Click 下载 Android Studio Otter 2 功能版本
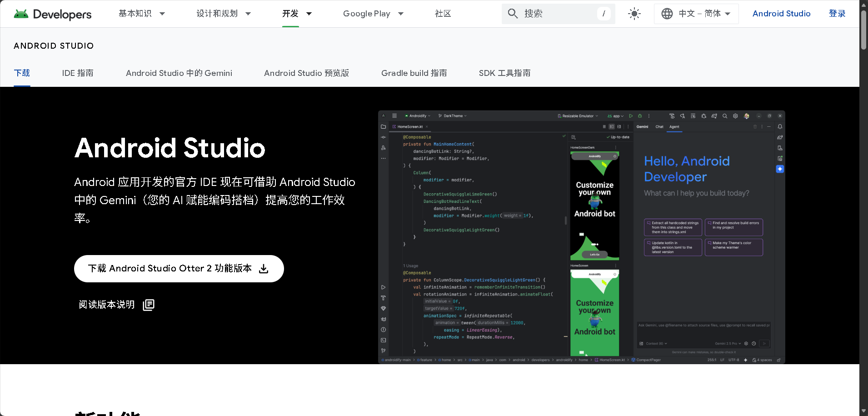 [x=170, y=268]
